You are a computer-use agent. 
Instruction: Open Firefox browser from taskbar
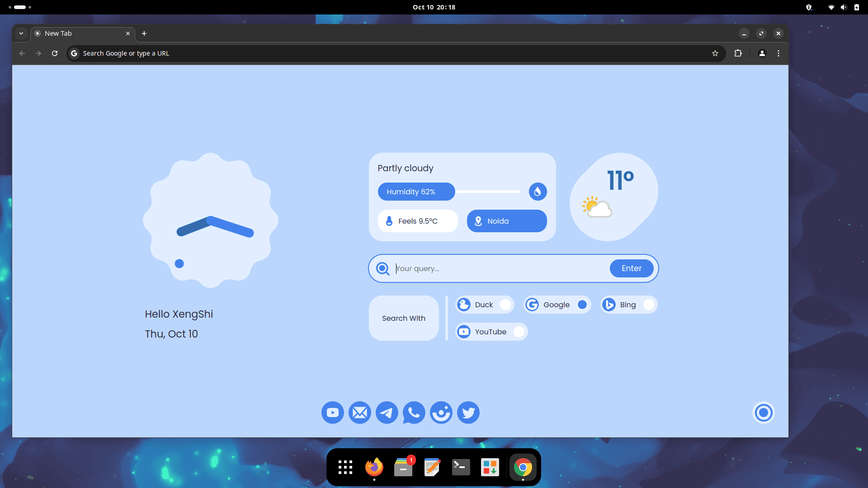pyautogui.click(x=373, y=467)
